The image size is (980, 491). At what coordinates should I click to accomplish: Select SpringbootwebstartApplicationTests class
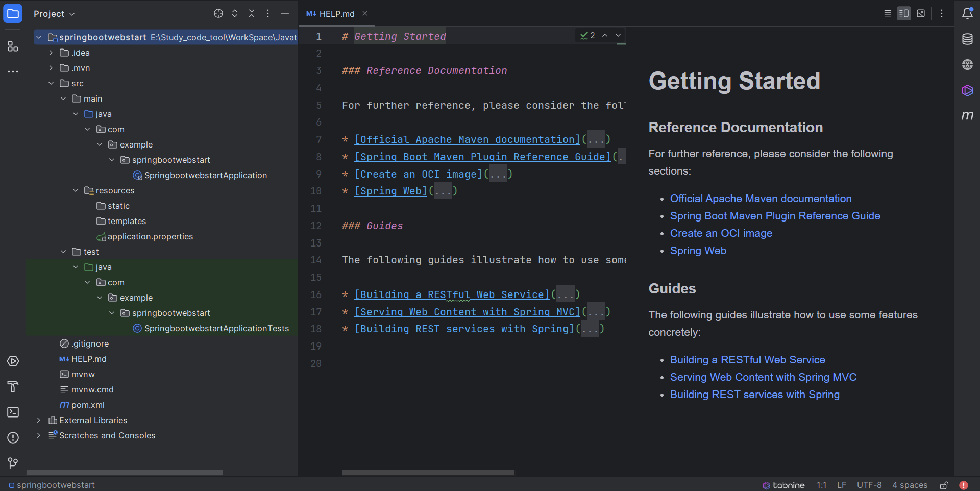(x=211, y=328)
